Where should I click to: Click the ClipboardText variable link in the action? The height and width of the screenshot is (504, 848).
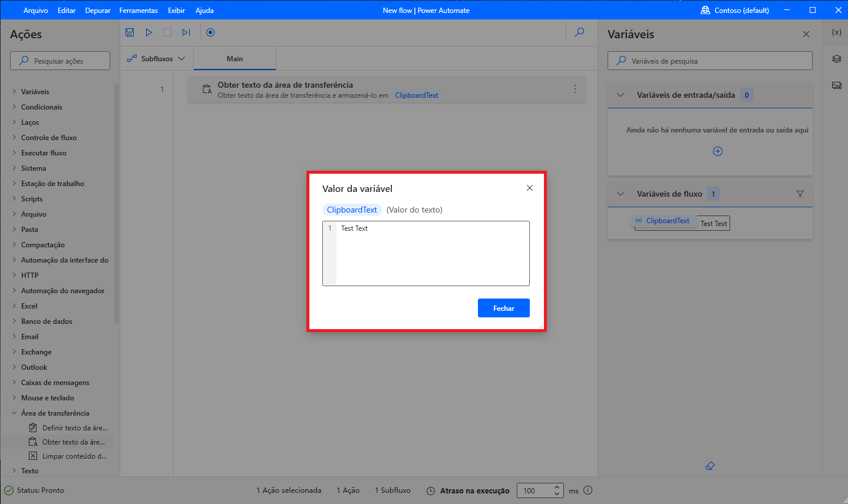tap(416, 95)
